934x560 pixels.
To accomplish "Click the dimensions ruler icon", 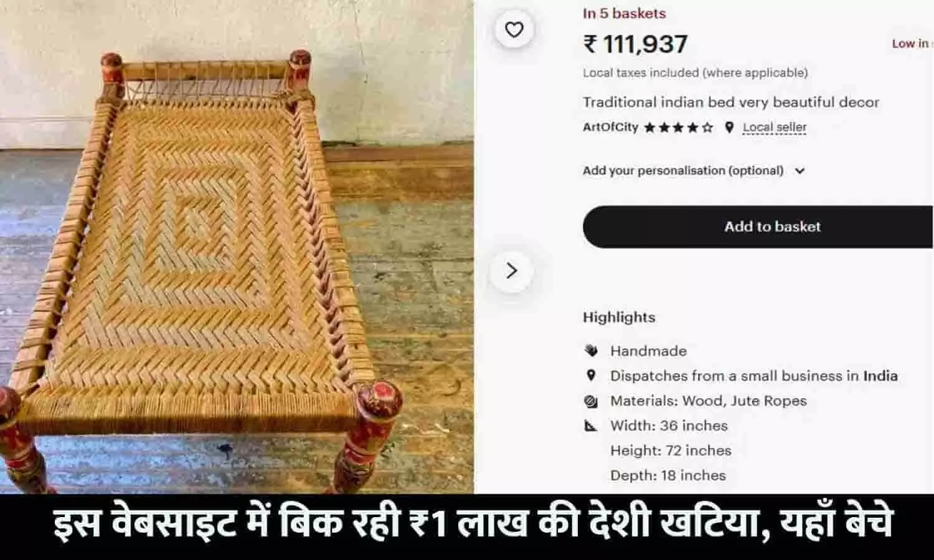I will click(591, 426).
